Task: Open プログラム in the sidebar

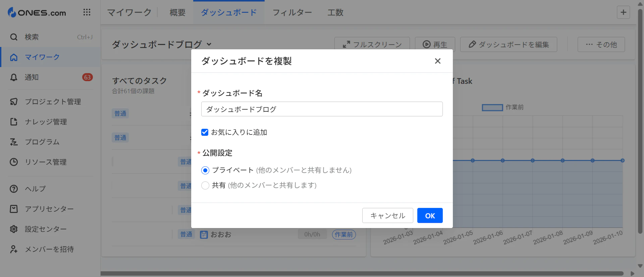Action: tap(50, 142)
